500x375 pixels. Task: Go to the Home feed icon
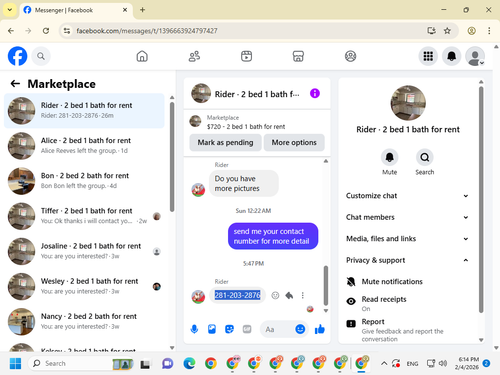click(x=142, y=56)
